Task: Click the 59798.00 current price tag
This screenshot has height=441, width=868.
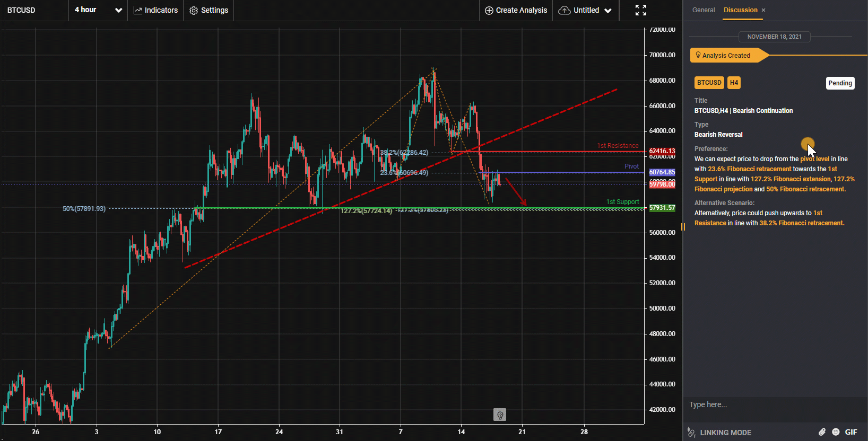Action: (x=662, y=184)
